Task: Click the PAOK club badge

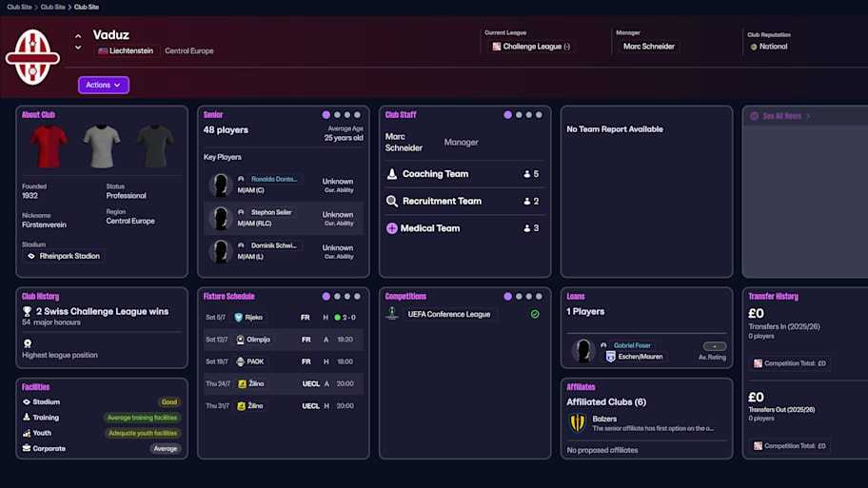Action: point(240,361)
